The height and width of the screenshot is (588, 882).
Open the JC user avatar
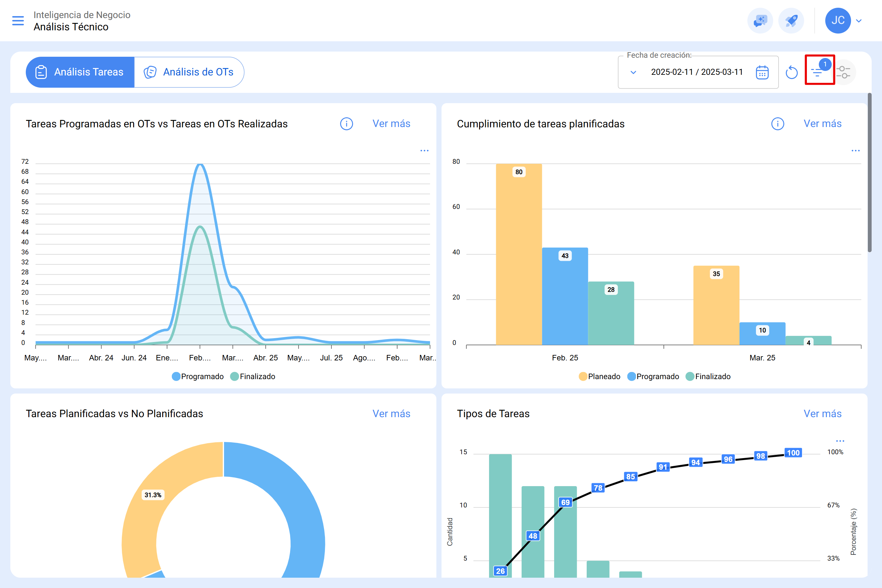tap(838, 21)
